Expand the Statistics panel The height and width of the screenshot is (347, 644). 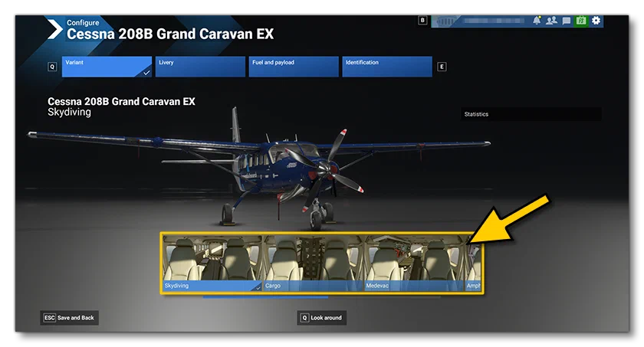pos(531,114)
